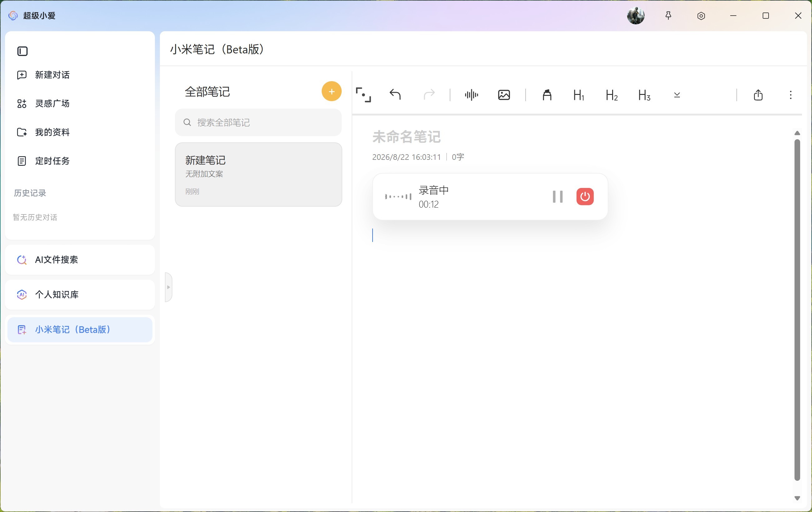The height and width of the screenshot is (512, 812).
Task: Expand more formatting options chevron
Action: click(x=677, y=95)
